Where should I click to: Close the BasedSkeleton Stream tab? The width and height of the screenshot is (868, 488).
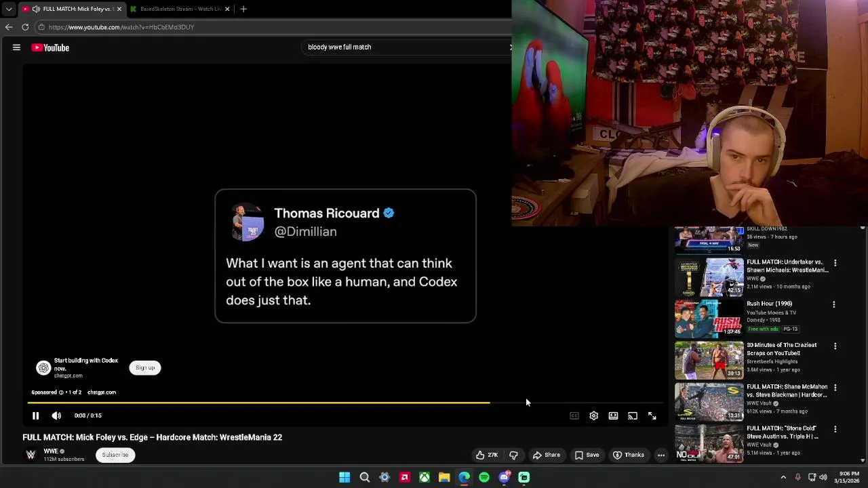pyautogui.click(x=227, y=9)
